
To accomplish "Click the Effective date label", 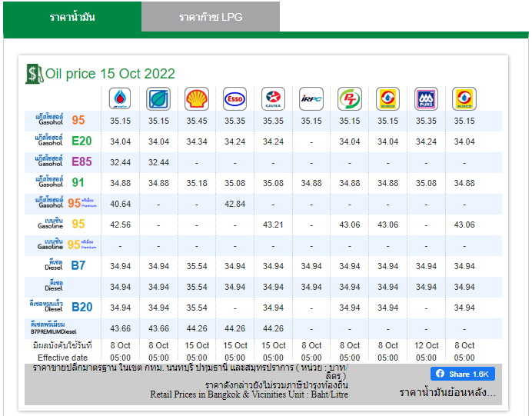I will pos(62,358).
